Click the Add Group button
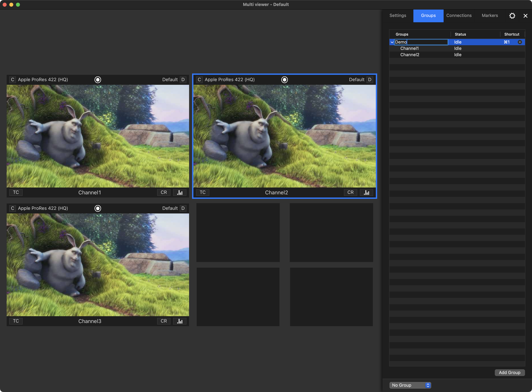Image resolution: width=532 pixels, height=392 pixels. coord(510,373)
